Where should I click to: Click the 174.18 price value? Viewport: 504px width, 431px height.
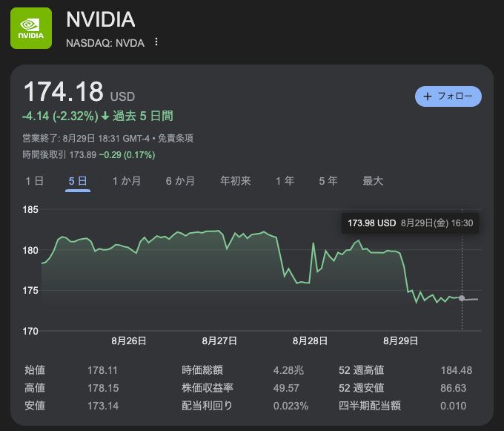tap(63, 92)
